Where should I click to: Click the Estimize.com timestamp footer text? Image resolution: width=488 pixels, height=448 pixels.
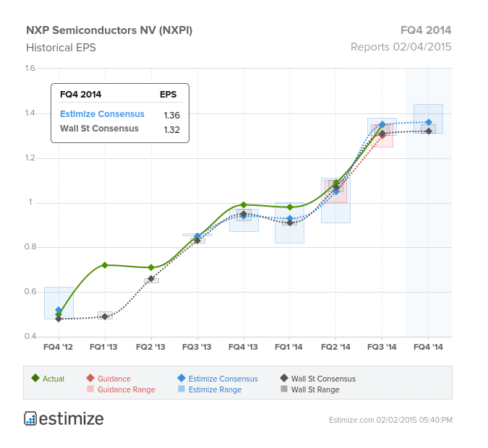coord(390,420)
